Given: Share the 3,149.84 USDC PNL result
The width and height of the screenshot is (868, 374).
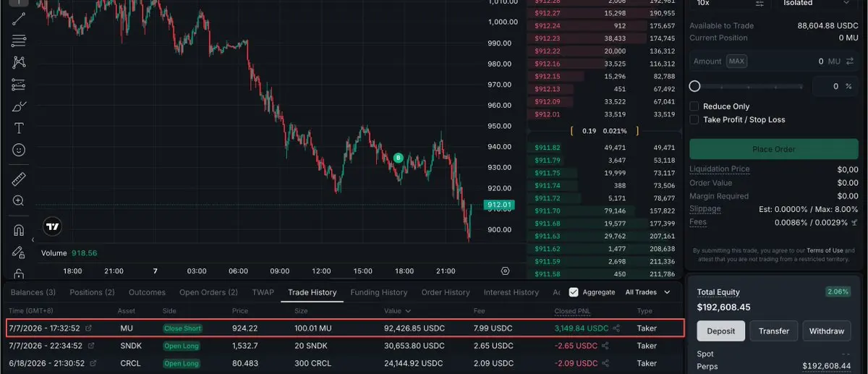Looking at the screenshot, I should [x=616, y=328].
